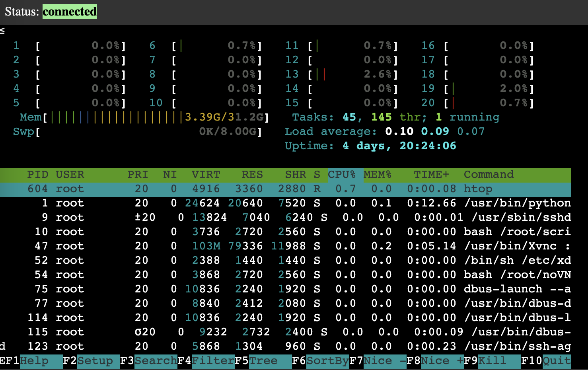Click the 0:12.66 time value
Screen dimensions: 588x370
[431, 203]
